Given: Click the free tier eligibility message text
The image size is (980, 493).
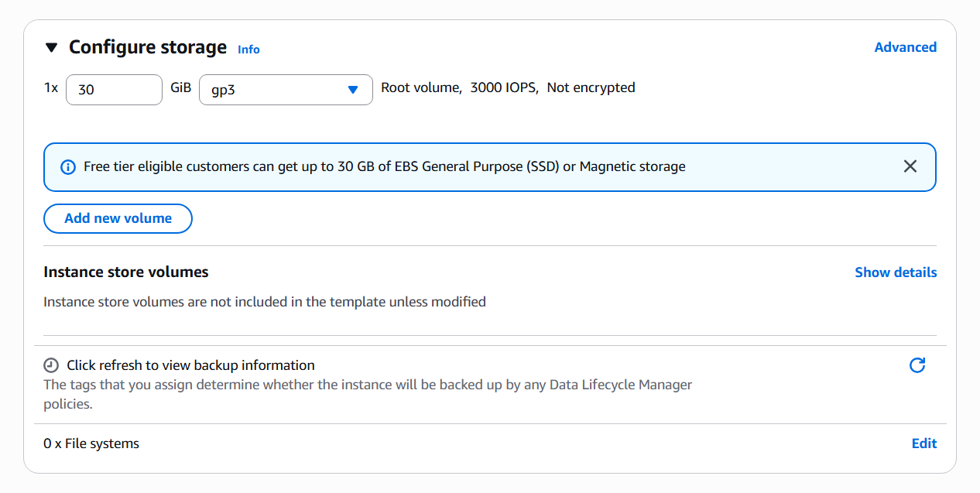Looking at the screenshot, I should 384,166.
